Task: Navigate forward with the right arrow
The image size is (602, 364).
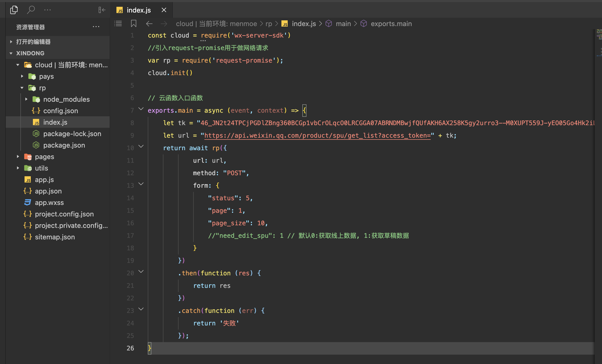Action: [164, 24]
